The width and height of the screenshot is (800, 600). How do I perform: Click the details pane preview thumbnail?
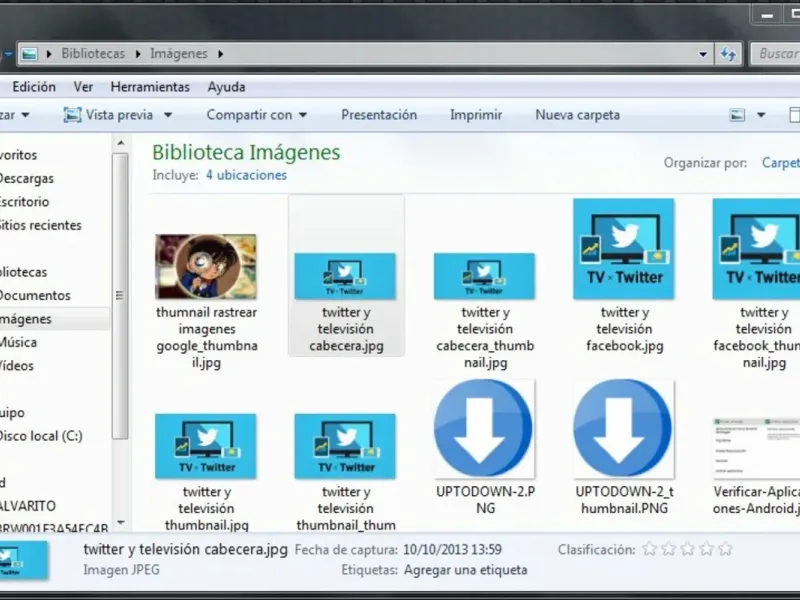(22, 560)
